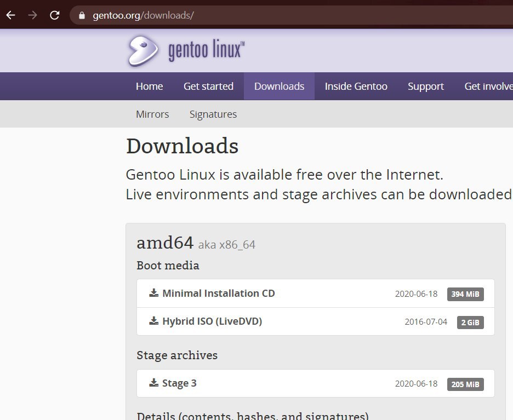The height and width of the screenshot is (420, 513).
Task: Click the browser forward arrow
Action: click(32, 15)
